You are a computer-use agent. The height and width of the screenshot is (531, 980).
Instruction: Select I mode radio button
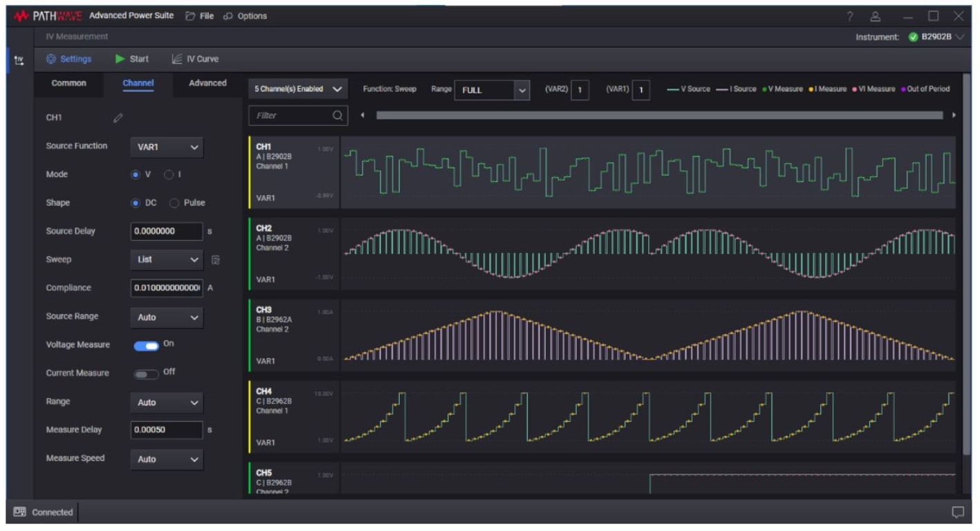[168, 175]
